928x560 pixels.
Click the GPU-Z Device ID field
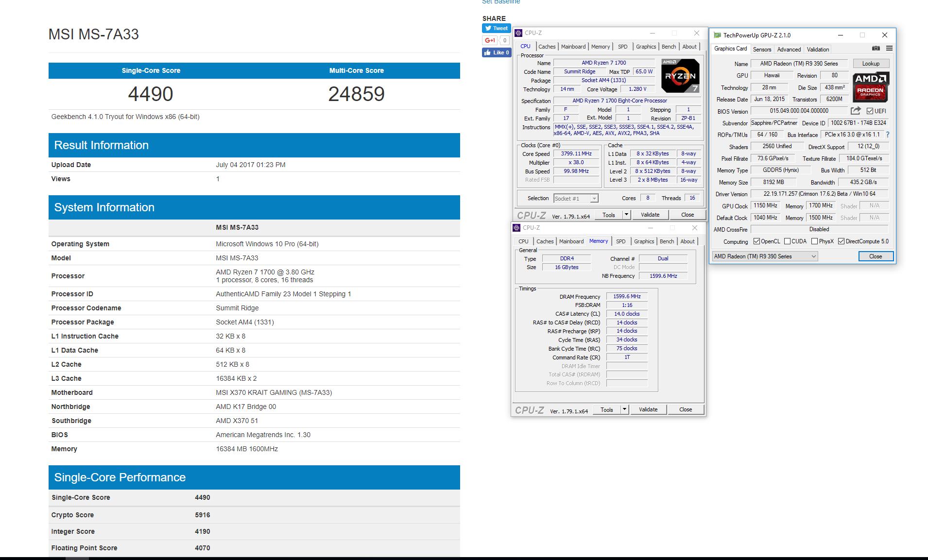[858, 123]
